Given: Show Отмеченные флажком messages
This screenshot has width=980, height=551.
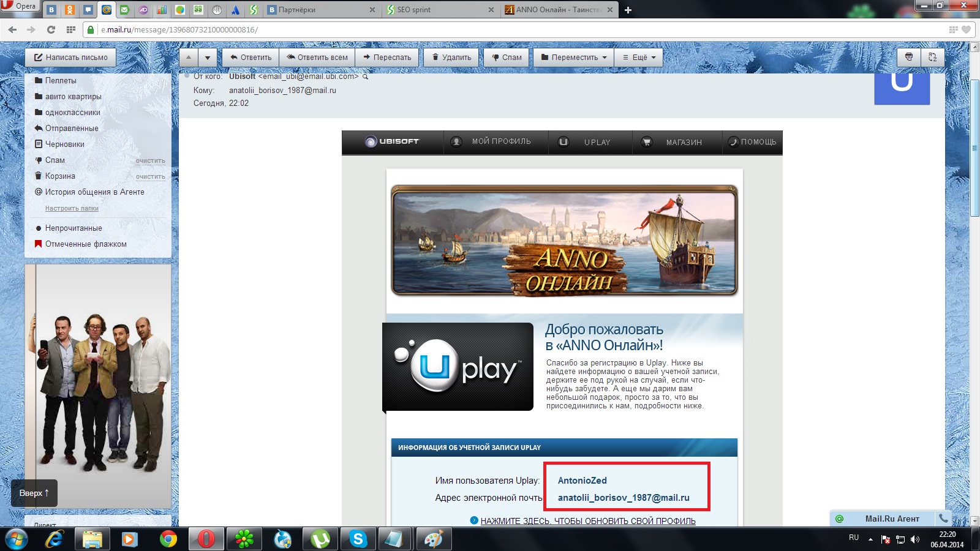Looking at the screenshot, I should click(86, 244).
